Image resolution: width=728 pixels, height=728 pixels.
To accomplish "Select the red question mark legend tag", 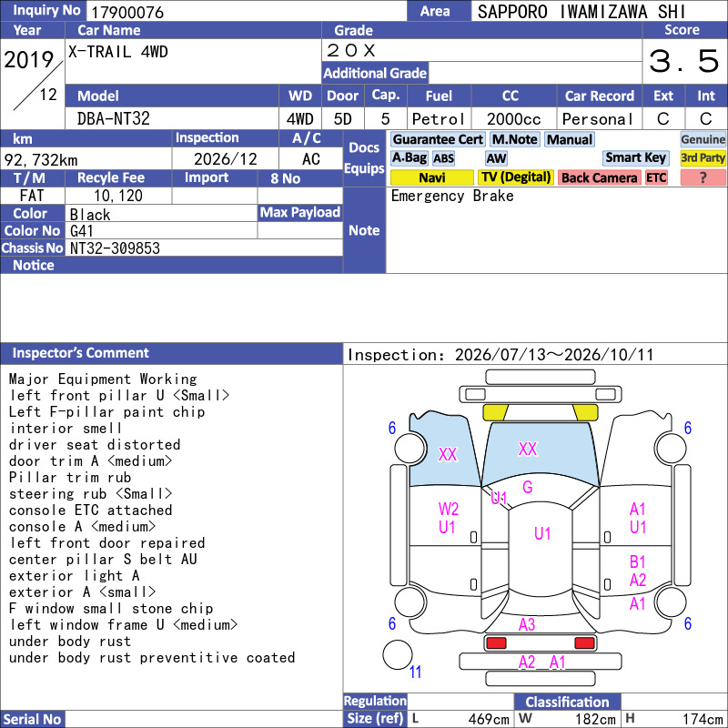I will pos(703,177).
